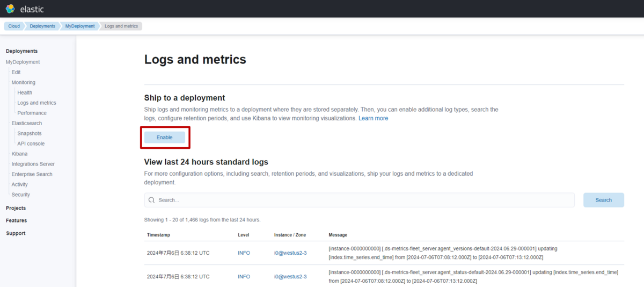Select MyDeployment in the sidebar
The height and width of the screenshot is (287, 644).
tap(23, 62)
